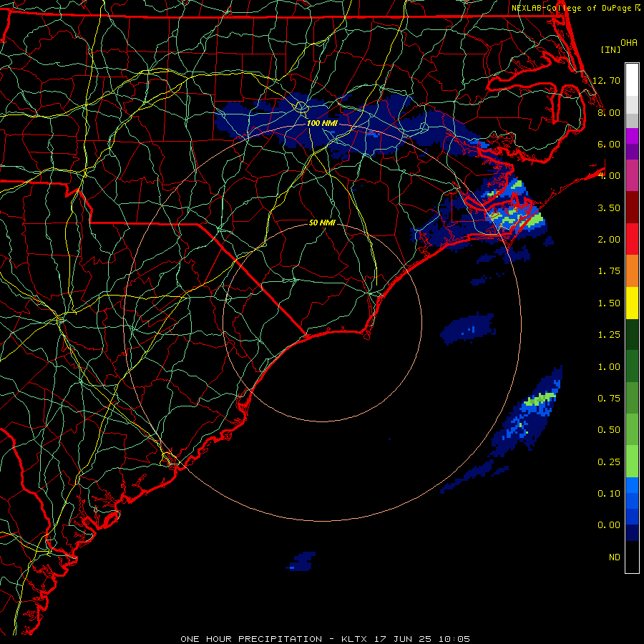Pick the orange legend swatch

coord(632,271)
